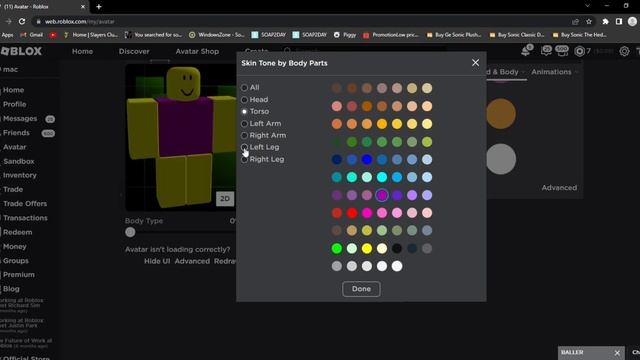Viewport: 640px width, 360px height.
Task: Open Money in the sidebar
Action: [x=15, y=247]
